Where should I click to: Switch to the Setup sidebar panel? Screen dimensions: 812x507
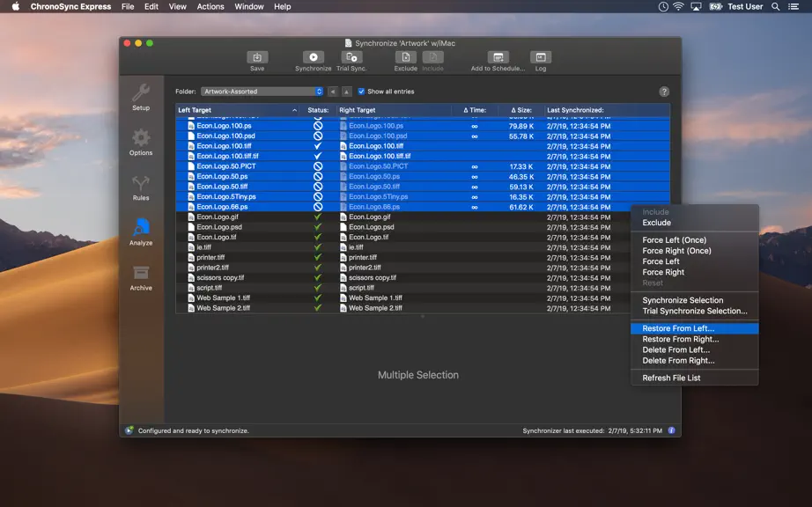141,97
